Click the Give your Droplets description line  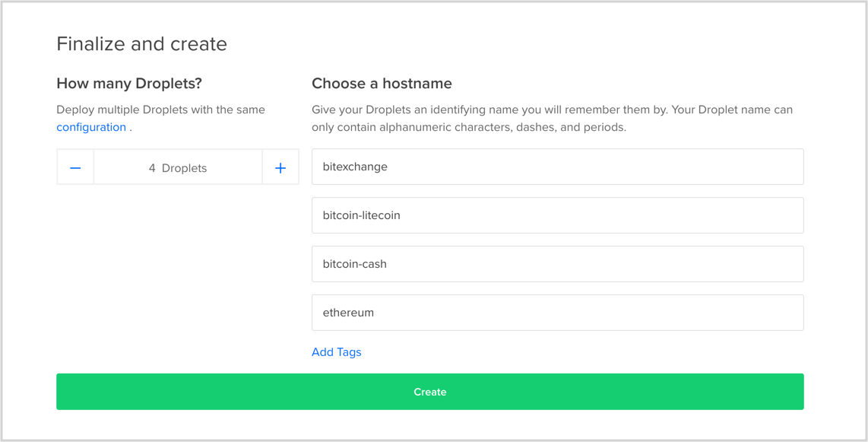click(x=552, y=110)
